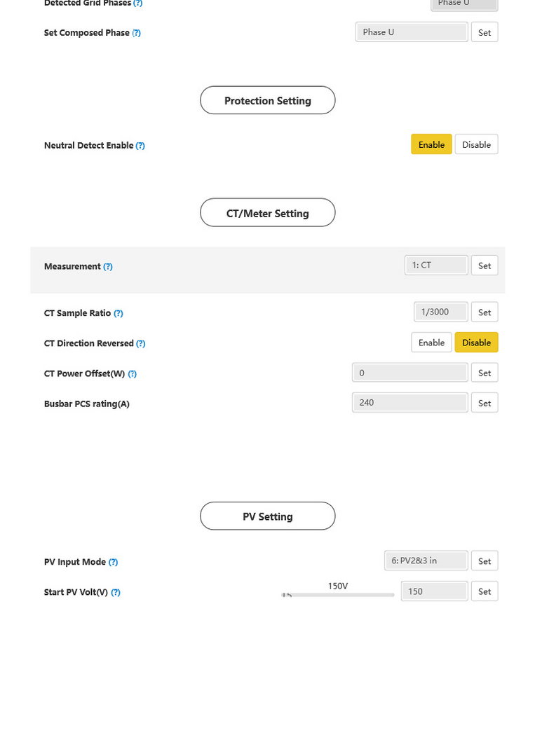Enable Neutral Detect
The height and width of the screenshot is (756, 535).
pos(431,144)
